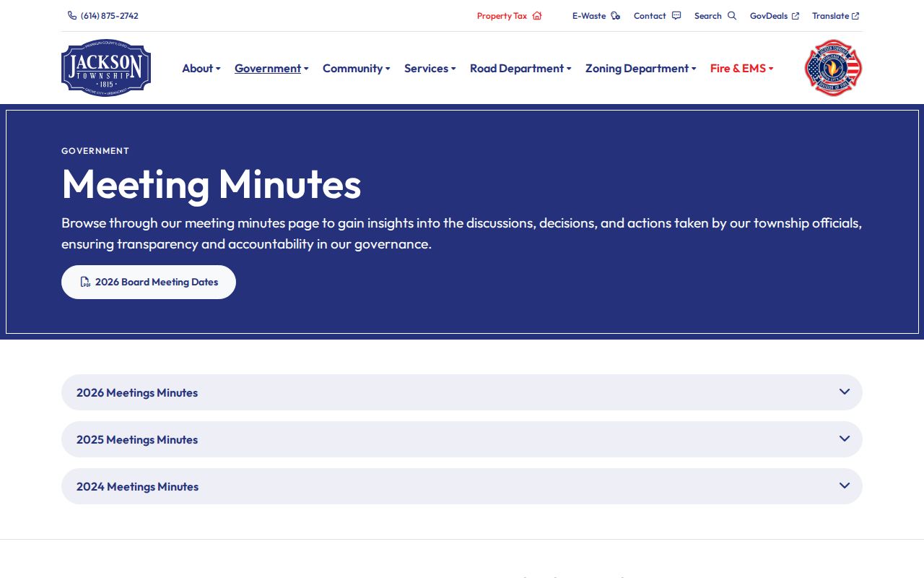
Task: Open the Fire & EMS menu
Action: (742, 68)
